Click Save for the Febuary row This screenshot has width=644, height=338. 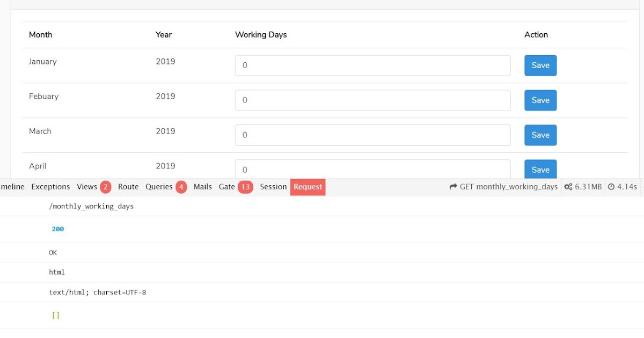(540, 100)
